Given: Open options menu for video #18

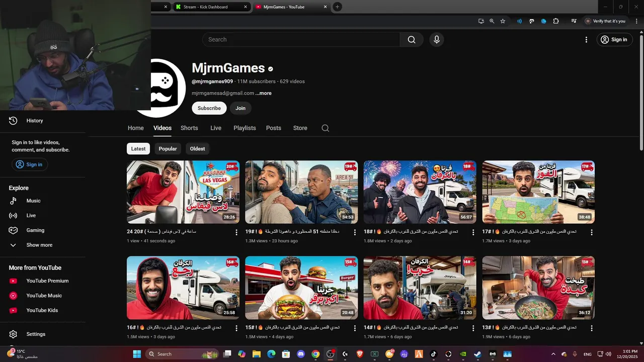Looking at the screenshot, I should [x=473, y=232].
